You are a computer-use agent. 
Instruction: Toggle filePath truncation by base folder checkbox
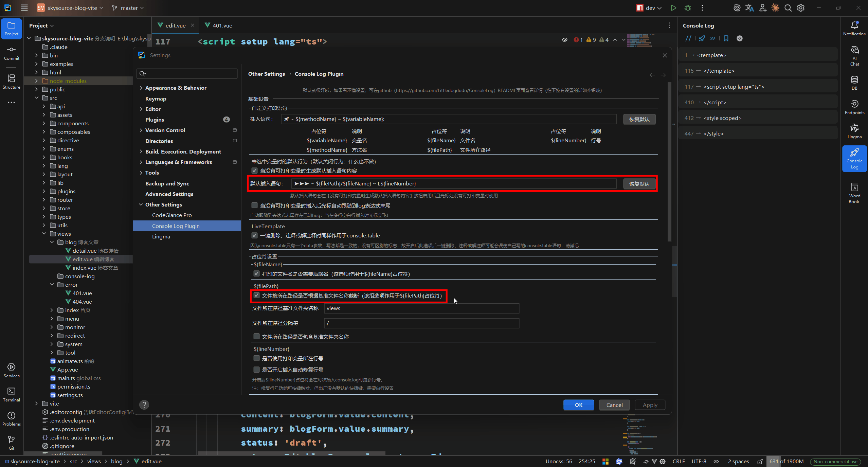[256, 295]
